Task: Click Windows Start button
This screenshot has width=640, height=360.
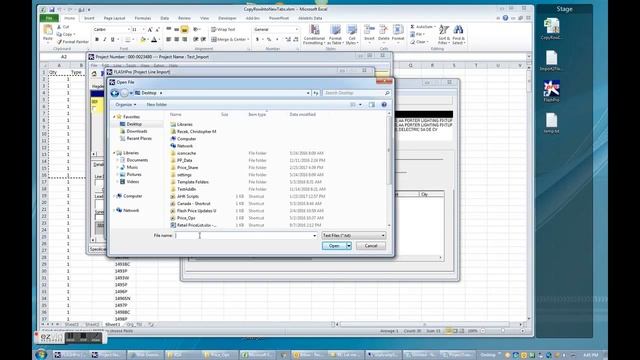Action: click(41, 354)
